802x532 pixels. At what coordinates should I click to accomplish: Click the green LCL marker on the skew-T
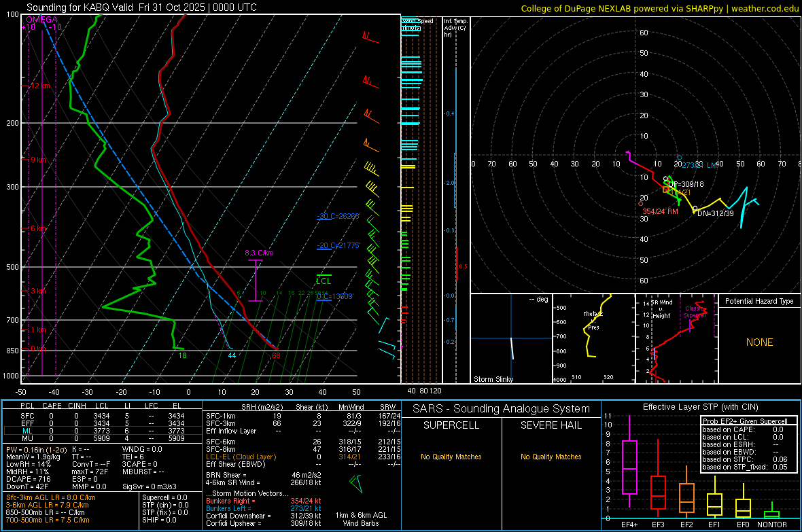coord(324,281)
